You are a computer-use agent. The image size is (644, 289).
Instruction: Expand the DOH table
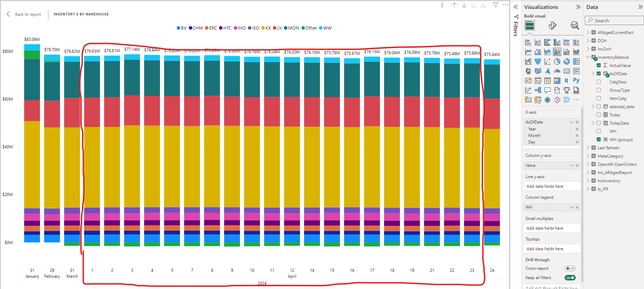point(588,41)
